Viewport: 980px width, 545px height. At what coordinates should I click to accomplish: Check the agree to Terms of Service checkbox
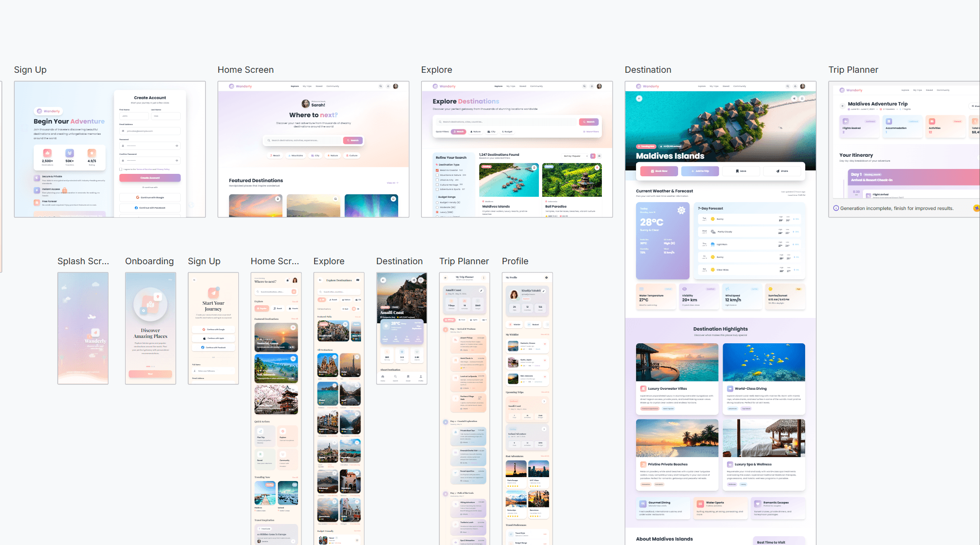[121, 169]
